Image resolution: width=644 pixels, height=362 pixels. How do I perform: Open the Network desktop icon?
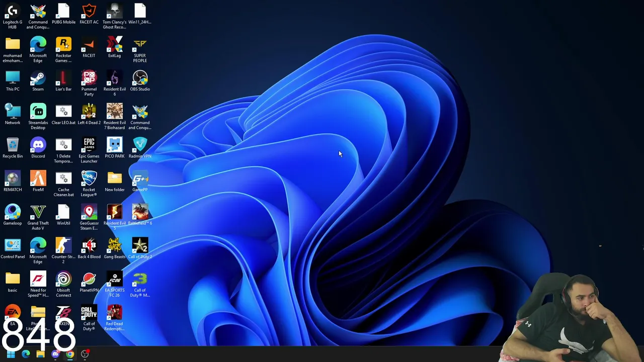[x=13, y=115]
